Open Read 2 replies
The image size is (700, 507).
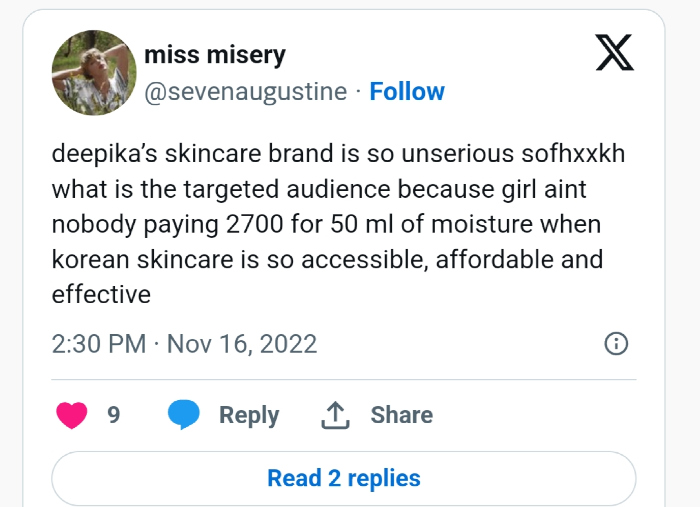click(343, 478)
